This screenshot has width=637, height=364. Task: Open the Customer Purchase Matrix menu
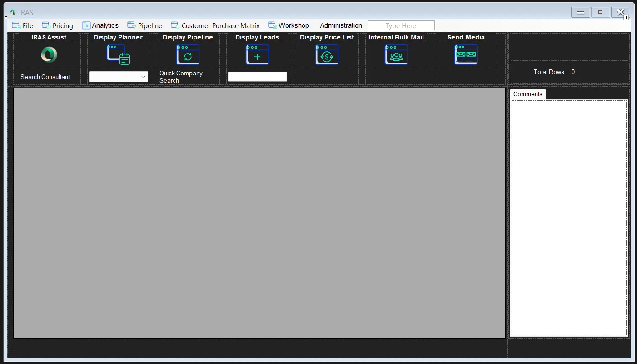click(215, 26)
